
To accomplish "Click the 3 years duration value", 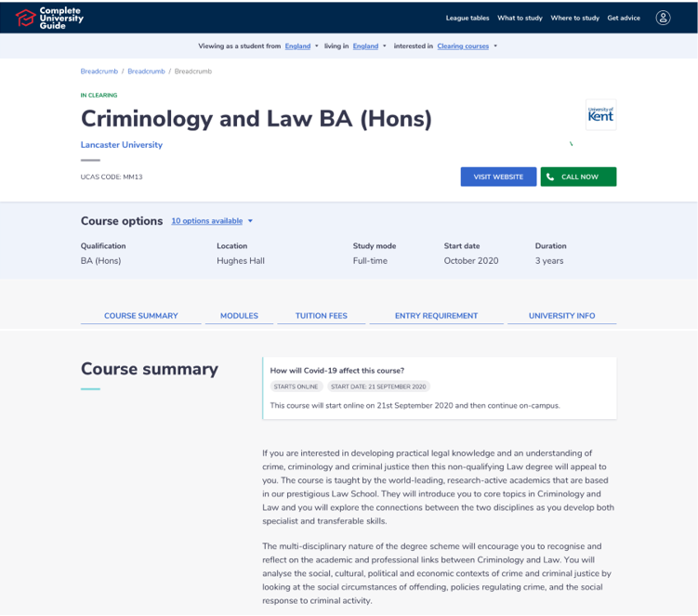I will click(x=549, y=261).
